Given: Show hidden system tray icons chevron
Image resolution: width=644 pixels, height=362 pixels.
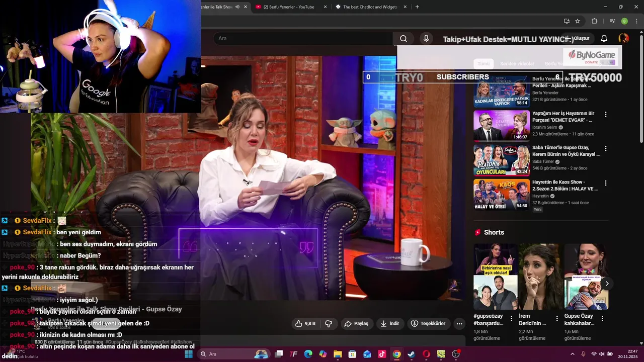Looking at the screenshot, I should [572, 354].
